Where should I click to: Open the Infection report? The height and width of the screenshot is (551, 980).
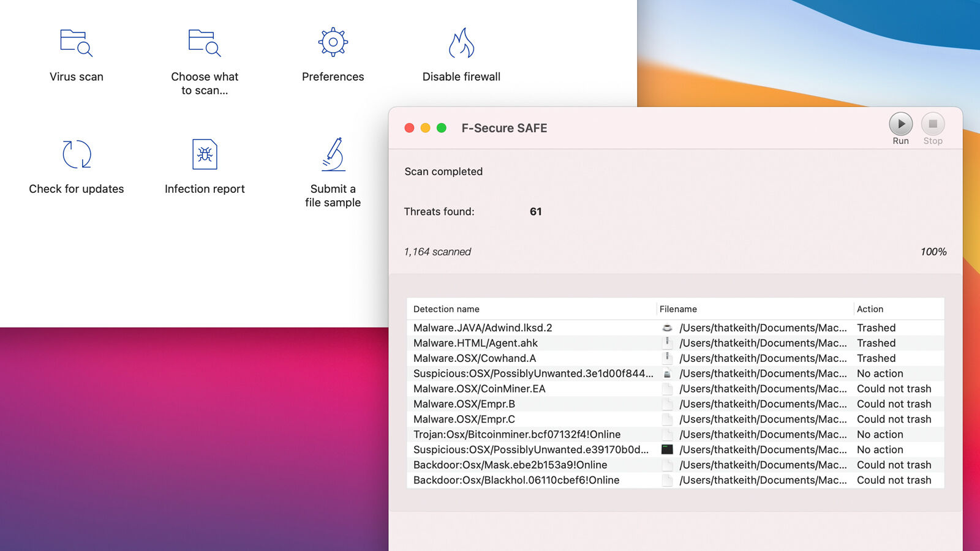click(205, 154)
